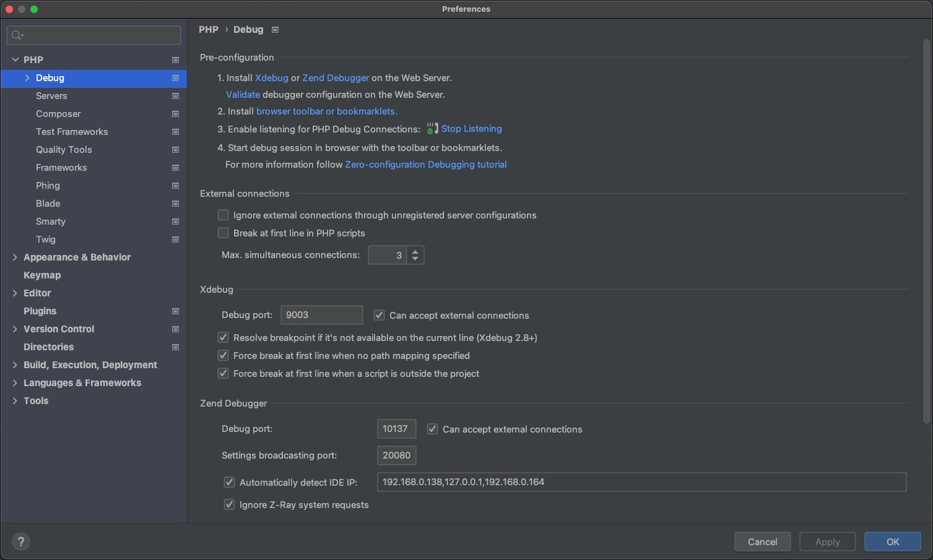Click the project-level icon beside Debug breadcrumb
This screenshot has width=933, height=560.
point(276,30)
